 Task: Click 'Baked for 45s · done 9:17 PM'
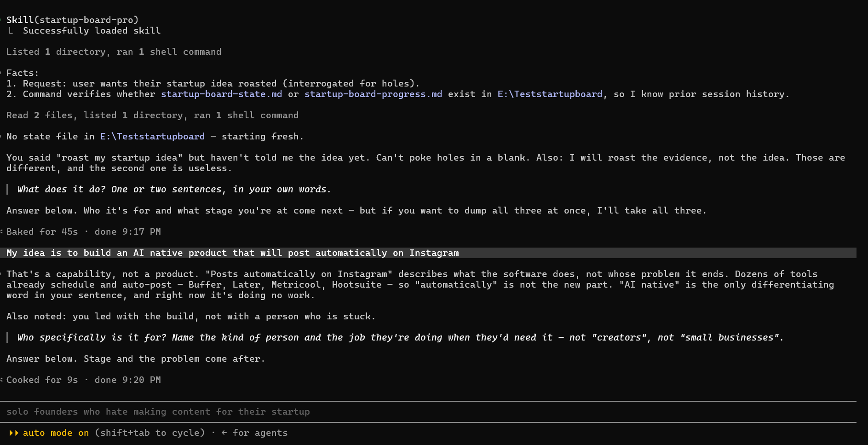point(83,231)
